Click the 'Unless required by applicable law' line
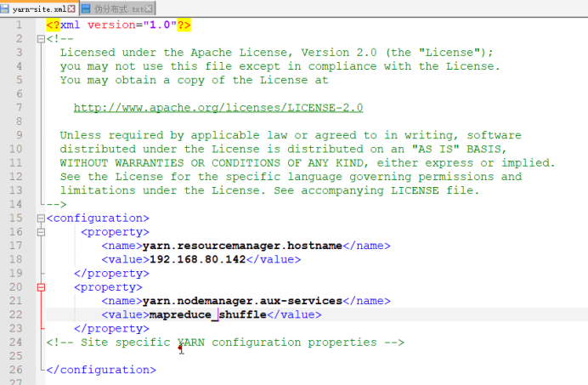This screenshot has height=385, width=588. click(291, 135)
